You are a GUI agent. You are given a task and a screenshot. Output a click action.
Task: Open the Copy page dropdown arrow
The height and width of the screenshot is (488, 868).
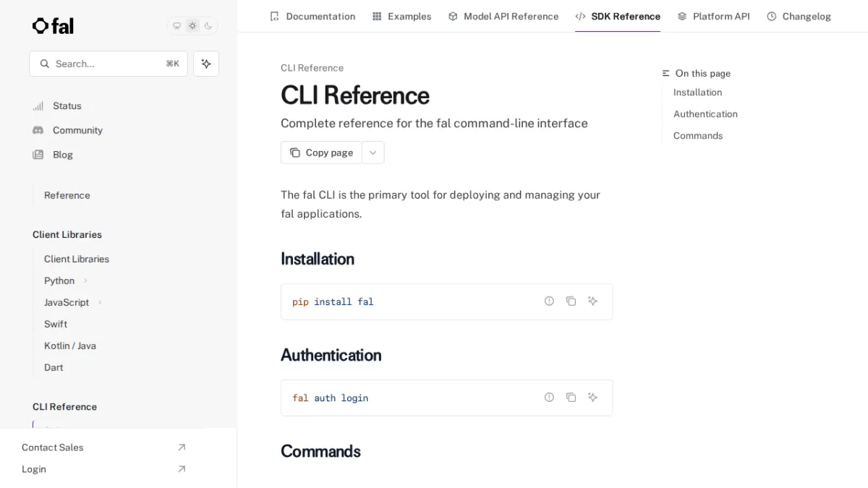(x=373, y=153)
